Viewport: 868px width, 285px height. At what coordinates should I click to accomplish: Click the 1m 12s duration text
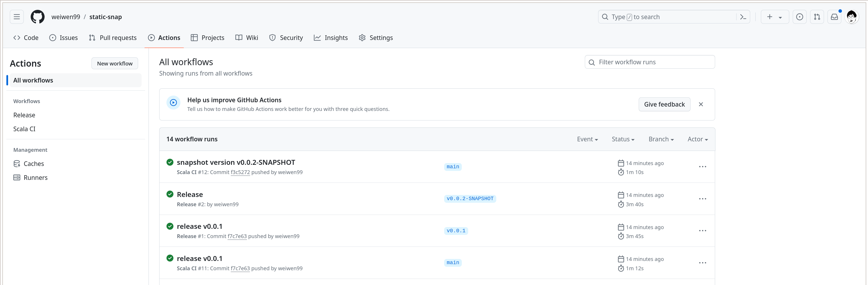click(635, 268)
